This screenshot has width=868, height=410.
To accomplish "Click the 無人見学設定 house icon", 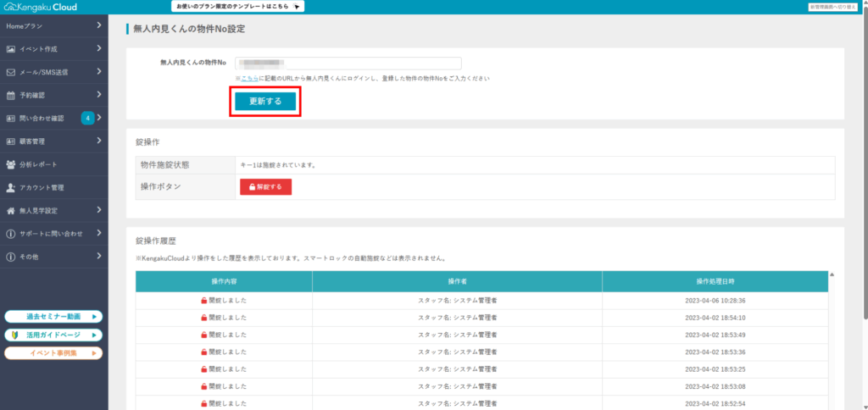I will [x=11, y=210].
